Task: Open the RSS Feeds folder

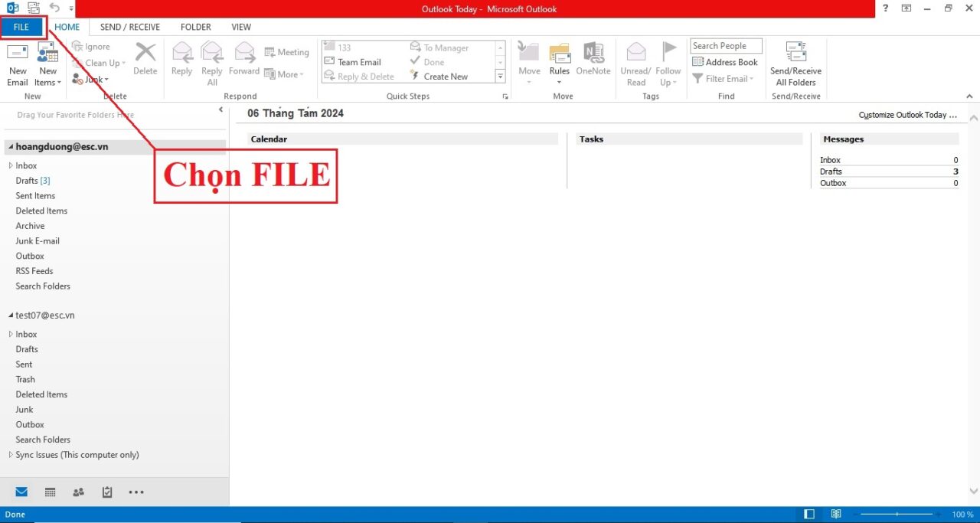Action: pyautogui.click(x=34, y=271)
